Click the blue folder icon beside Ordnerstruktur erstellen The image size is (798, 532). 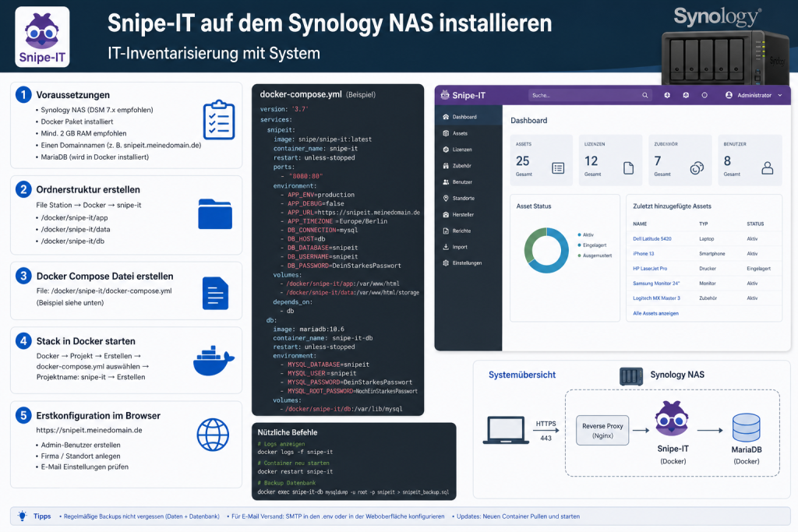point(215,213)
